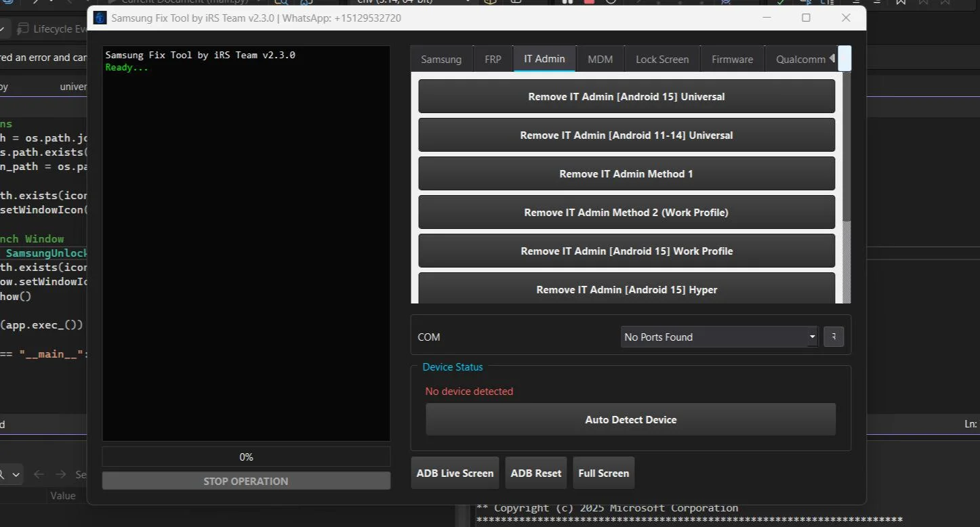The height and width of the screenshot is (527, 980).
Task: Open the FRP tab
Action: [493, 60]
